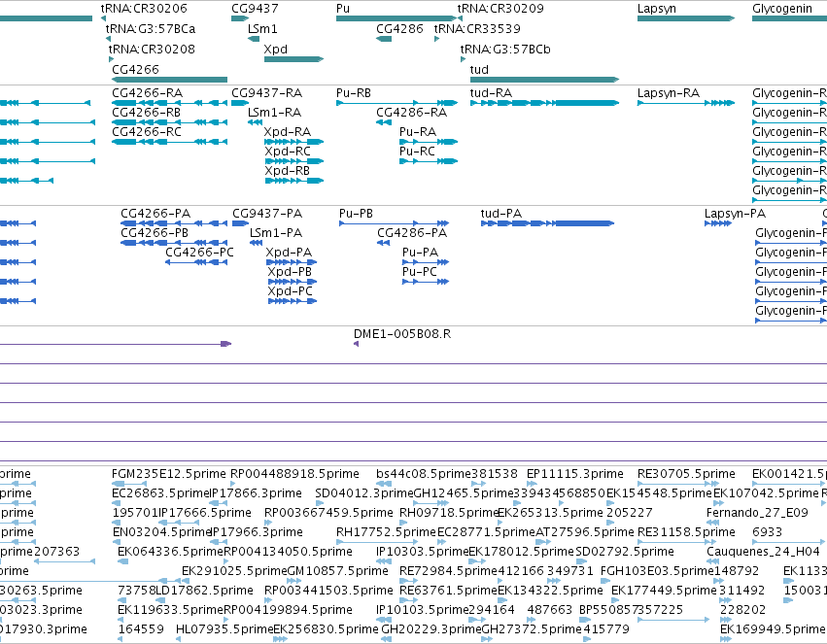Select the CG4266-RC transcript
The height and width of the screenshot is (644, 827).
169,142
